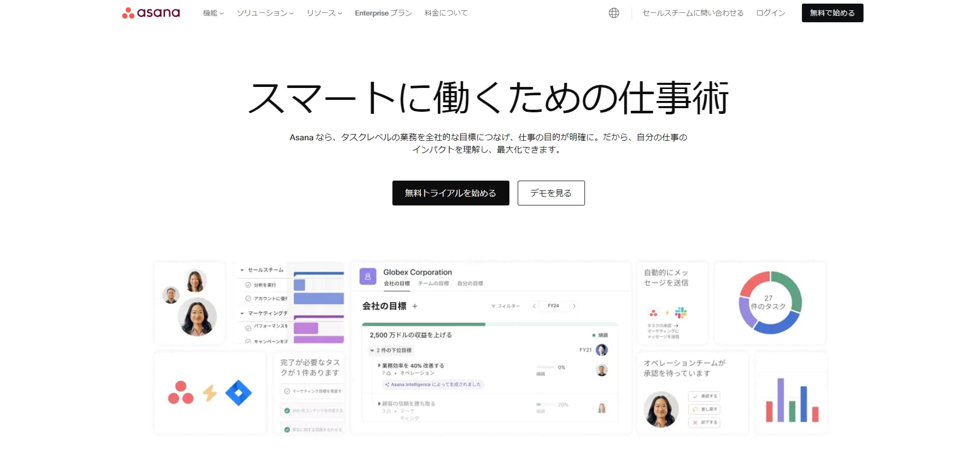Screen dimensions: 980x458
Task: Click the 27件のタスク donut center label
Action: point(768,302)
